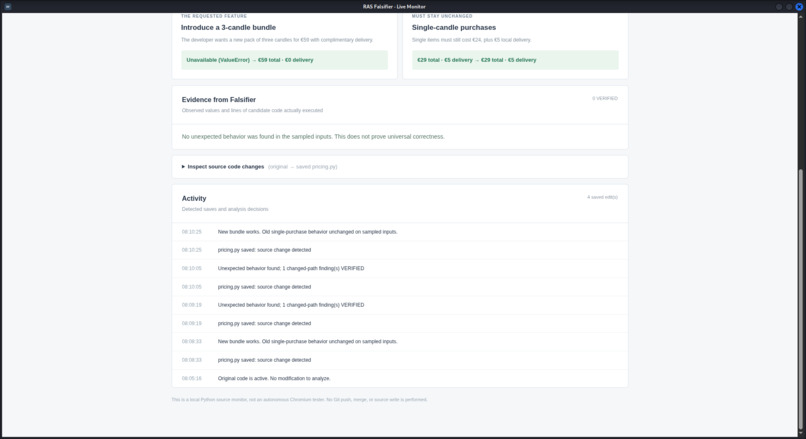Minimize the Live Monitor window
Image resolution: width=806 pixels, height=439 pixels.
[x=779, y=7]
